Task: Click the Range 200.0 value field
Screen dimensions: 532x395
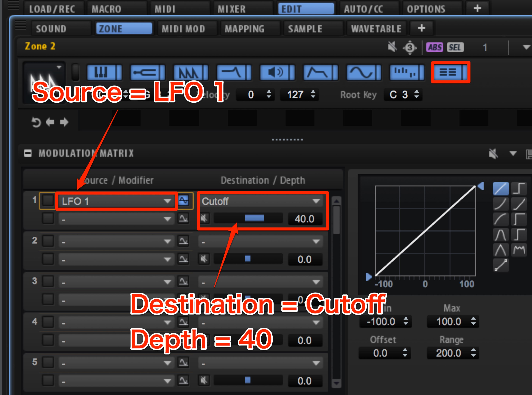Action: click(x=453, y=353)
